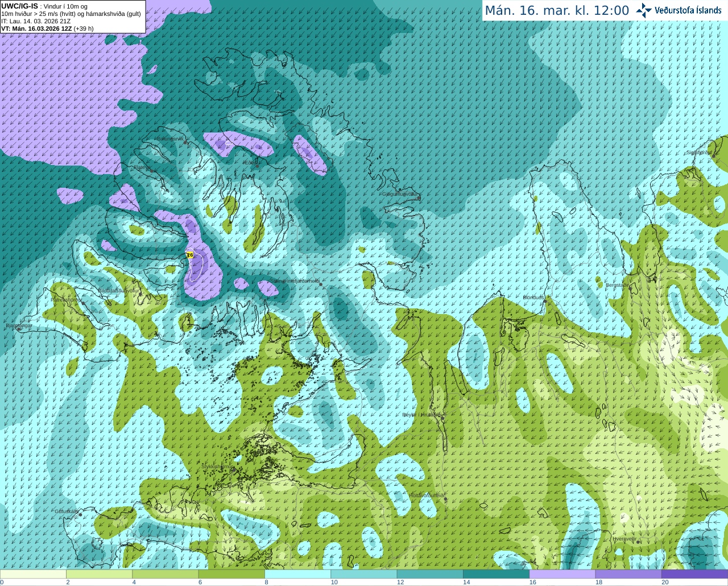The height and width of the screenshot is (586, 728).
Task: Click the Steingrímsfjarðarheiði place label
Action: (294, 281)
